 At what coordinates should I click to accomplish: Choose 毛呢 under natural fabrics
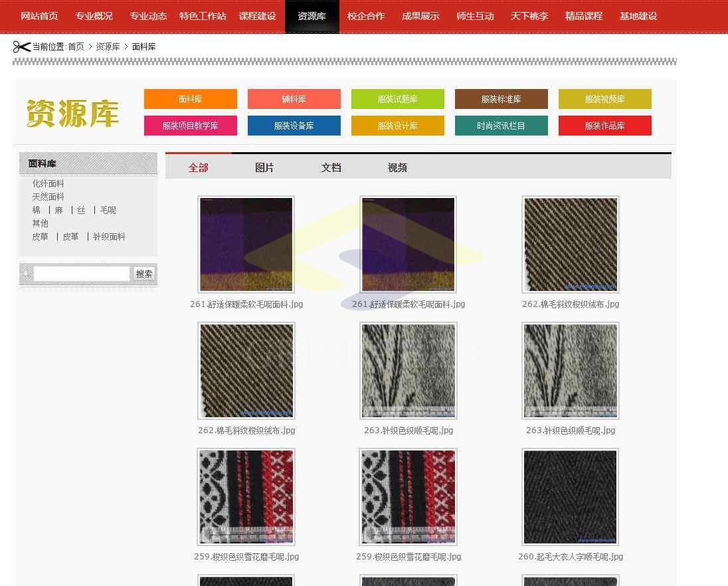coord(108,210)
